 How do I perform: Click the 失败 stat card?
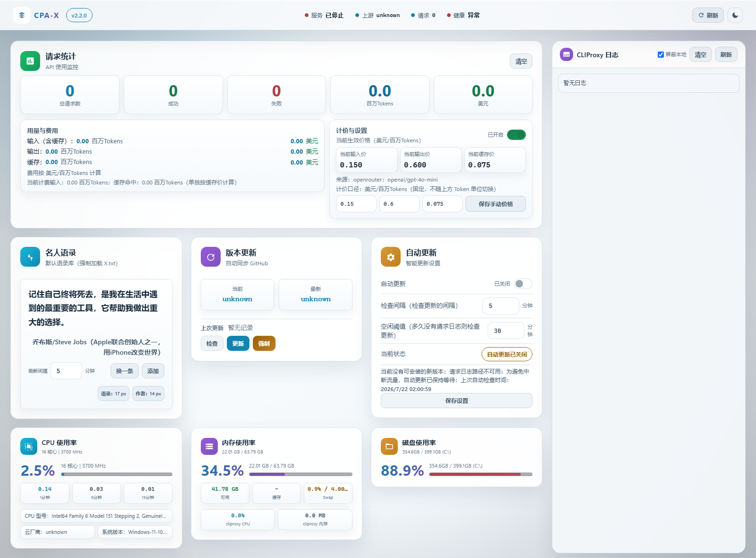click(276, 95)
